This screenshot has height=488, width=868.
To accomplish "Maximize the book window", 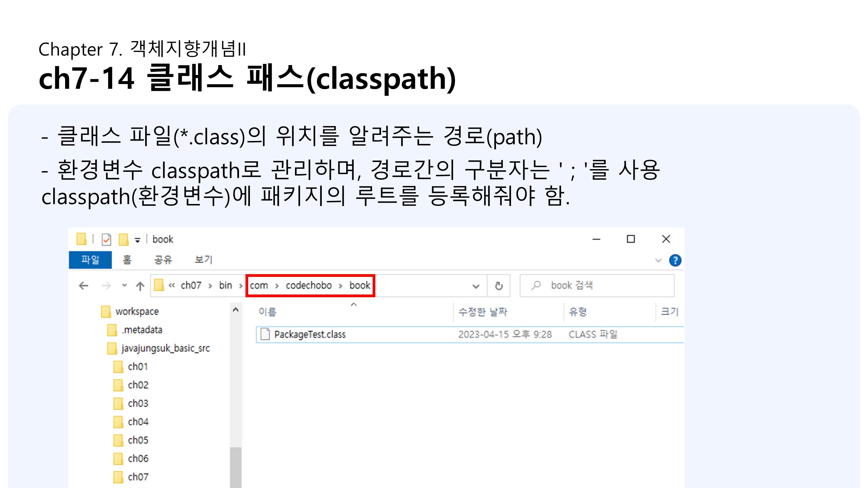I will 631,239.
